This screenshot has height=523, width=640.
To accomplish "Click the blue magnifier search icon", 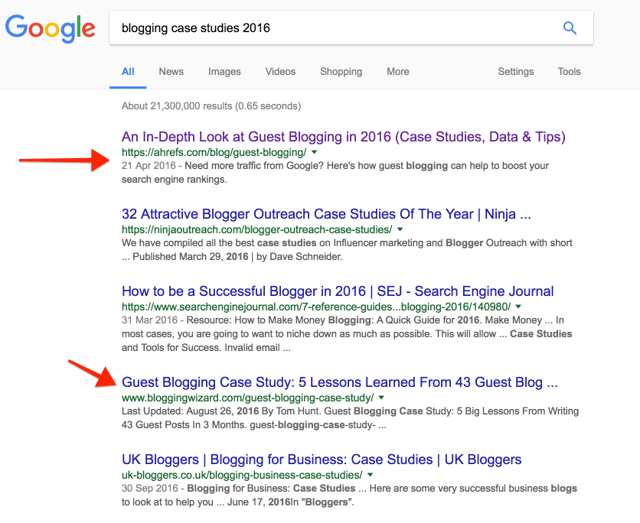I will point(570,28).
